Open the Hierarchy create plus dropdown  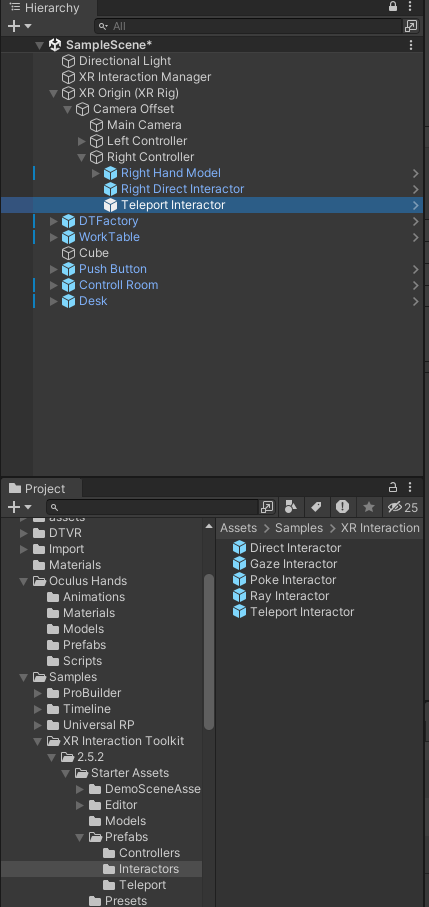(19, 26)
